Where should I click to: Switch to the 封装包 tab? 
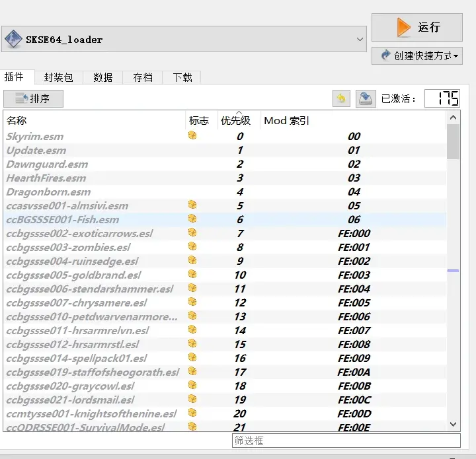[x=59, y=77]
